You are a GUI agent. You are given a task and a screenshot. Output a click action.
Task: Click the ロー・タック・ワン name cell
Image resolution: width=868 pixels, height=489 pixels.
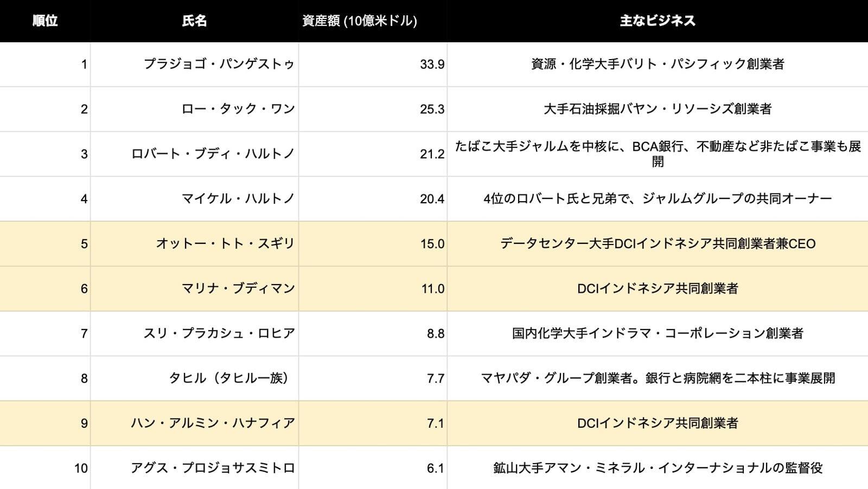[x=238, y=109]
